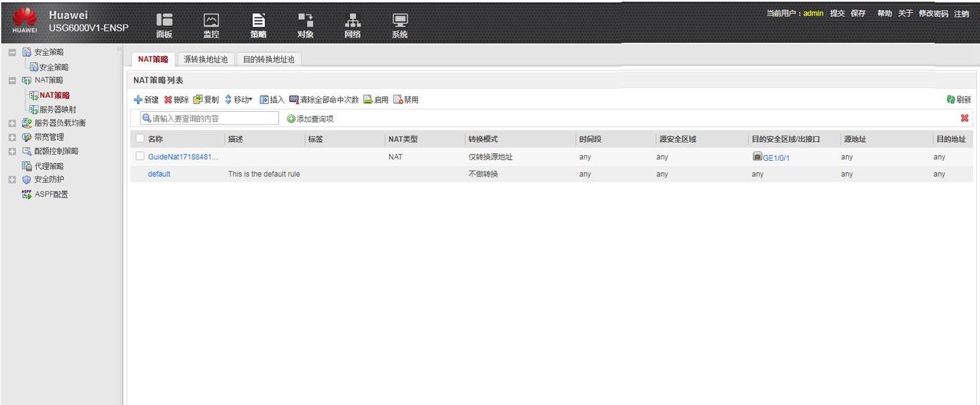
Task: Expand the 带宽管理 tree node
Action: 12,137
